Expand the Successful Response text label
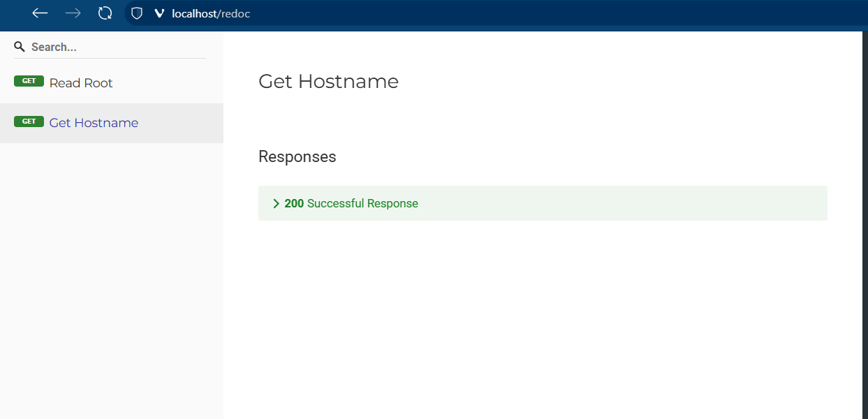This screenshot has height=419, width=868. click(x=362, y=203)
